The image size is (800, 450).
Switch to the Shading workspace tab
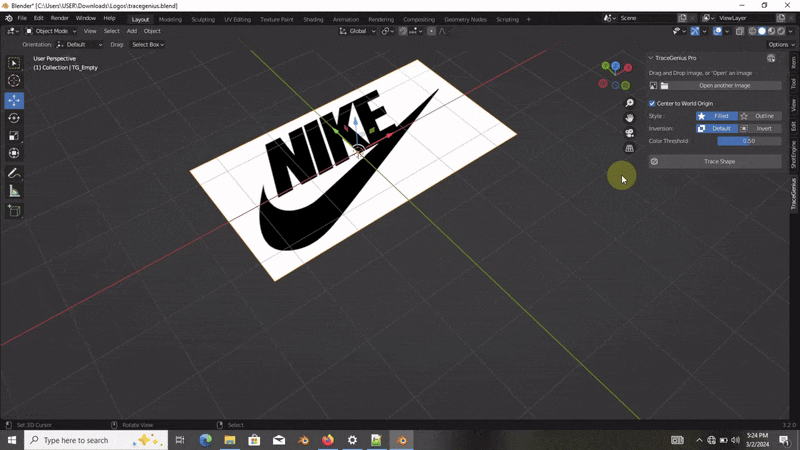point(313,19)
